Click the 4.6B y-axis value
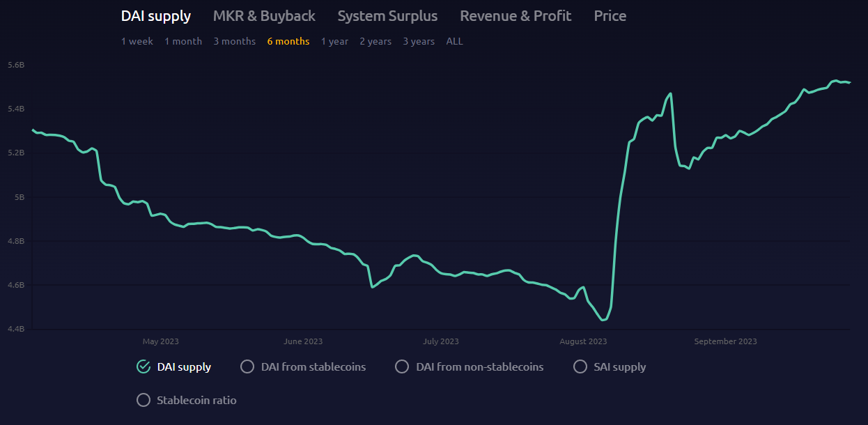Screen dimensions: 868x425 point(16,285)
